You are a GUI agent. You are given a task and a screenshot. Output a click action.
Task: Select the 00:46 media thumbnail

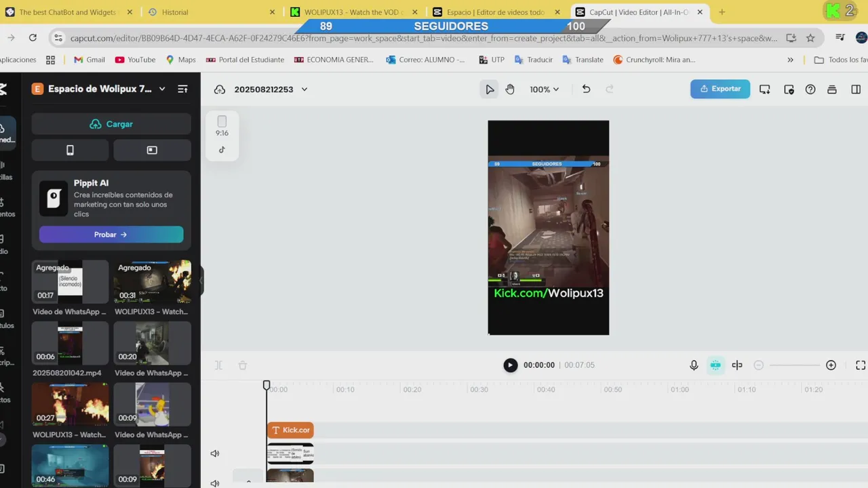click(70, 466)
